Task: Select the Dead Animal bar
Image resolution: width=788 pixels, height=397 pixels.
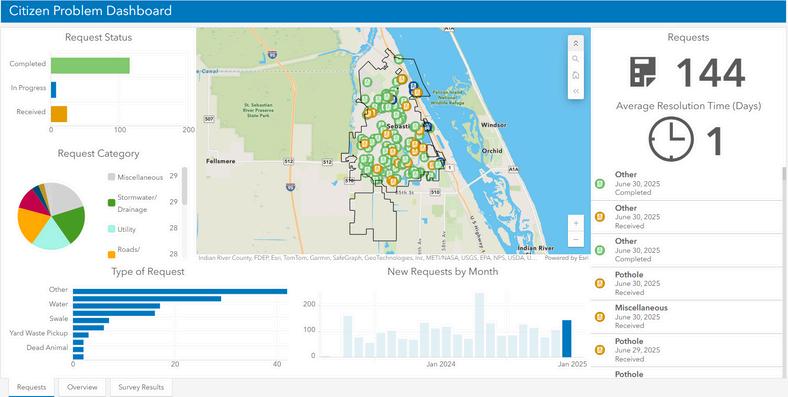Action: tap(78, 349)
